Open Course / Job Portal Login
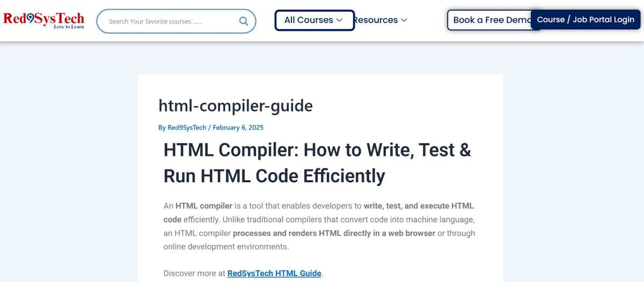 coord(586,20)
